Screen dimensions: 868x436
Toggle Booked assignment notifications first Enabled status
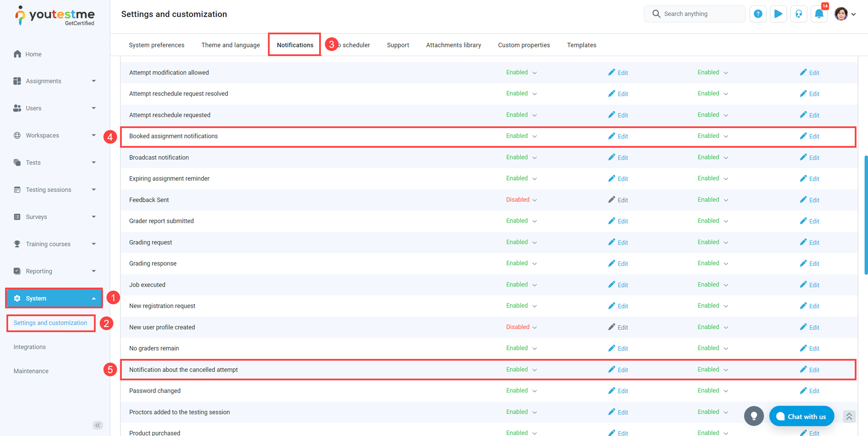[521, 136]
